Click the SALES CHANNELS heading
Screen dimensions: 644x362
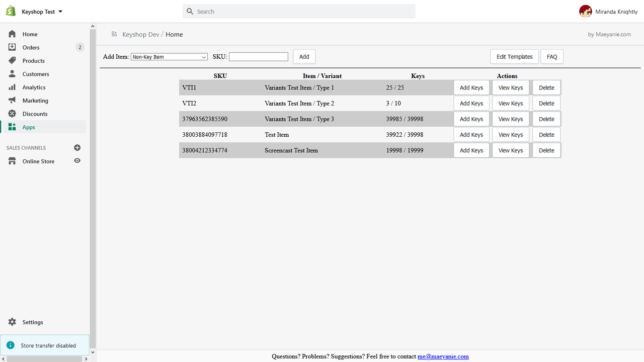[26, 148]
